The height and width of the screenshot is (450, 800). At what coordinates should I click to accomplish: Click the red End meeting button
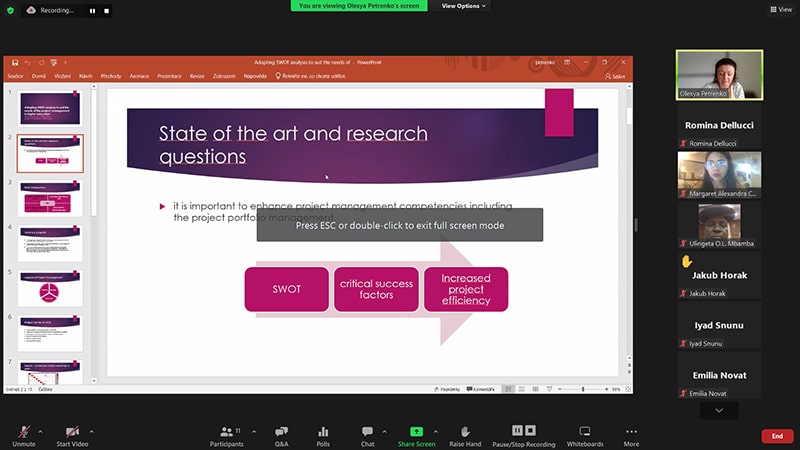pos(776,436)
